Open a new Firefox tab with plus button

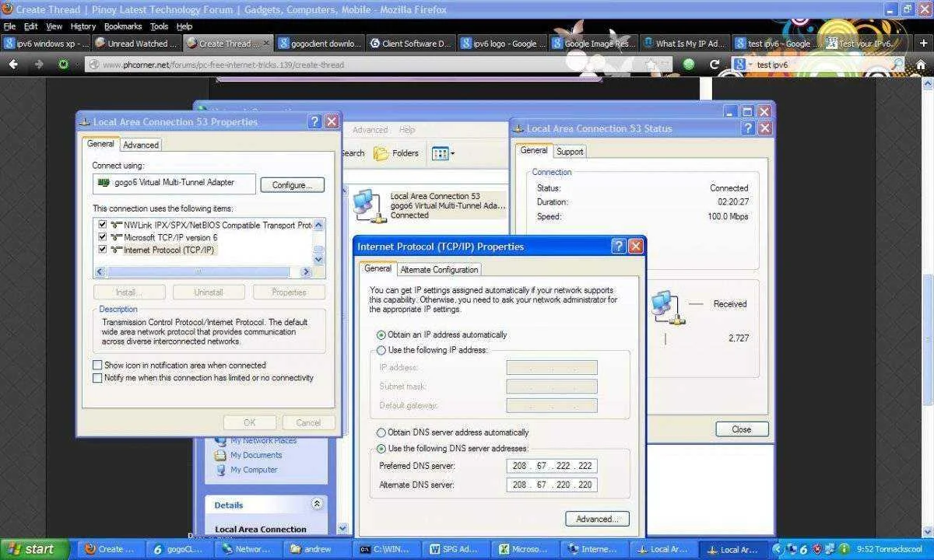point(923,44)
